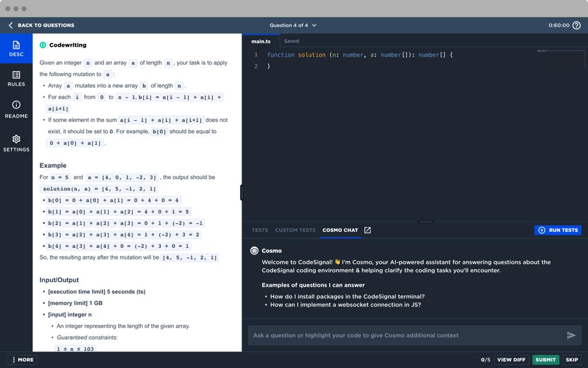Select the COSMO CHAT tab

coord(341,230)
